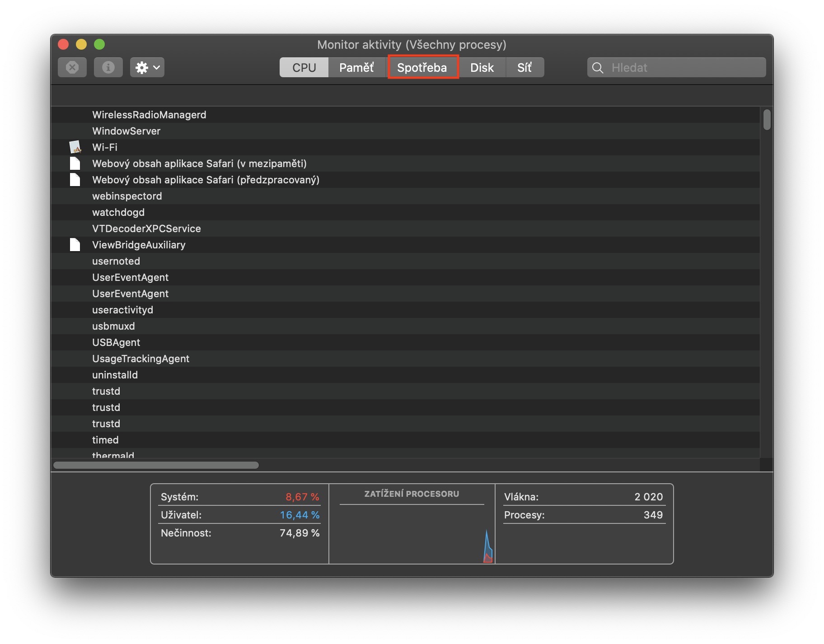Screen dimensions: 824x644
Task: Click the green full-screen window button
Action: 99,44
